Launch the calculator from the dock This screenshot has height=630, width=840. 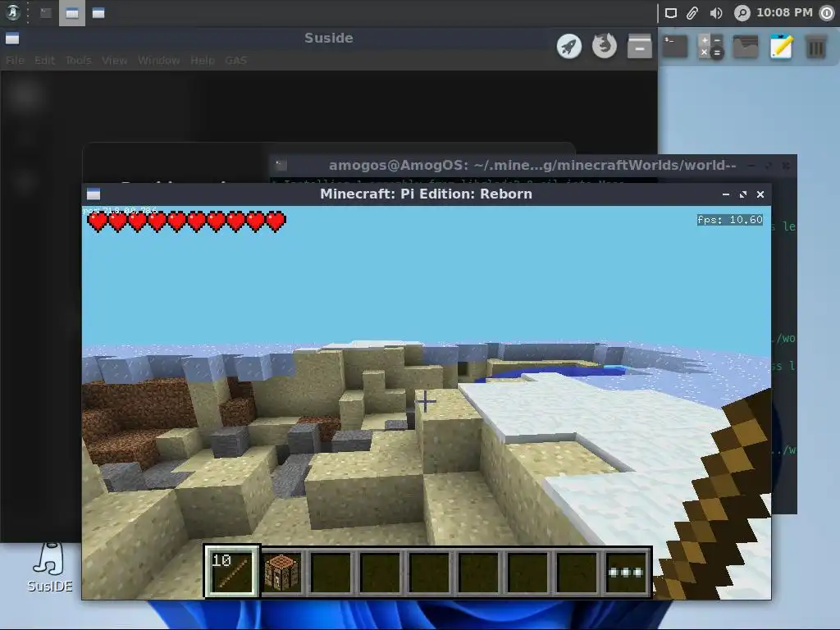(x=711, y=47)
